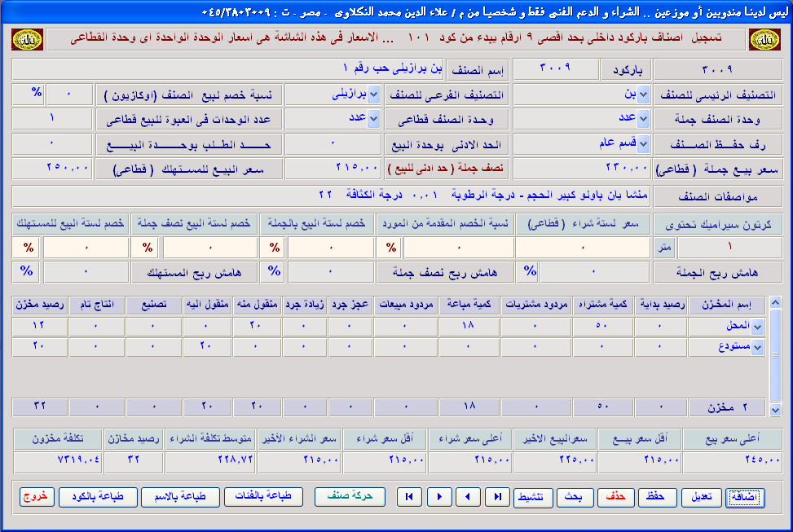The image size is (793, 532).
Task: Open the main category dropdown showing بن
Action: coord(643,95)
